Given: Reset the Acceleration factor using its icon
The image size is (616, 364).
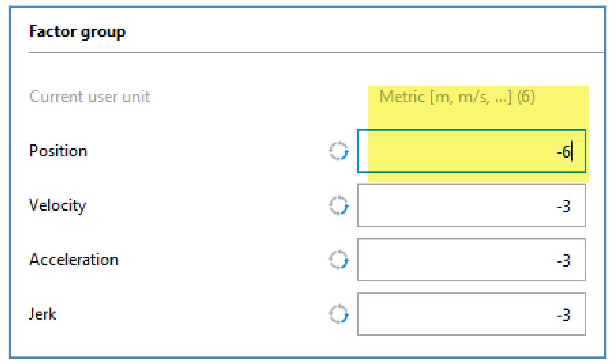Looking at the screenshot, I should 339,260.
